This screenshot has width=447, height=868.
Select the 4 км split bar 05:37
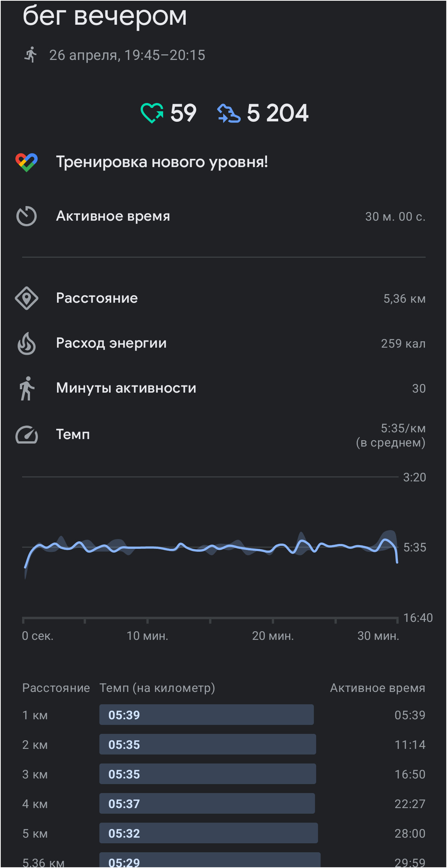207,804
